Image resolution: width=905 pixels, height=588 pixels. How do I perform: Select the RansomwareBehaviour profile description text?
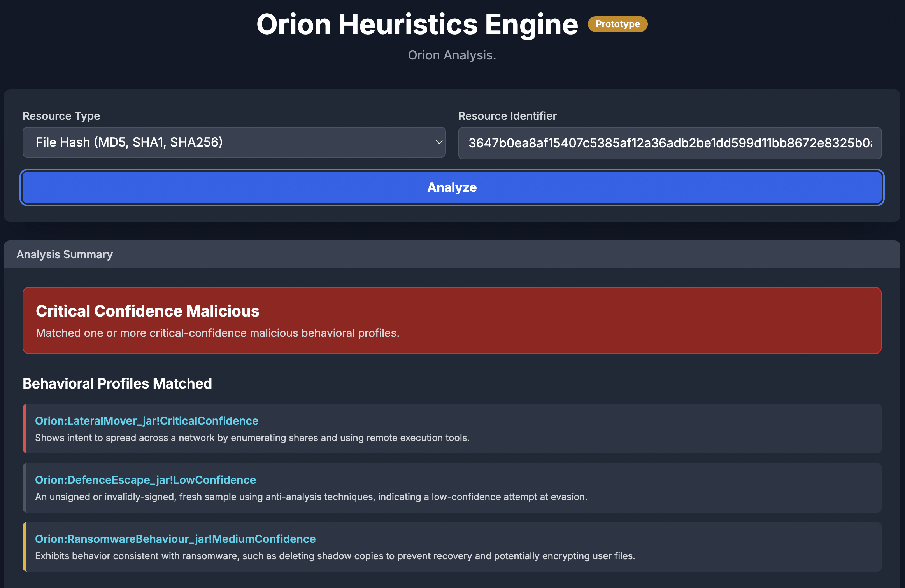335,556
